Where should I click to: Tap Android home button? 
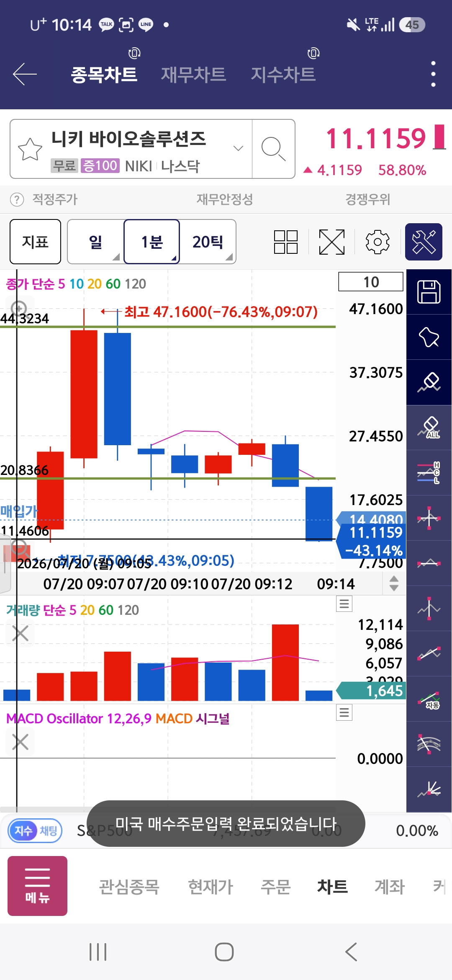[224, 952]
